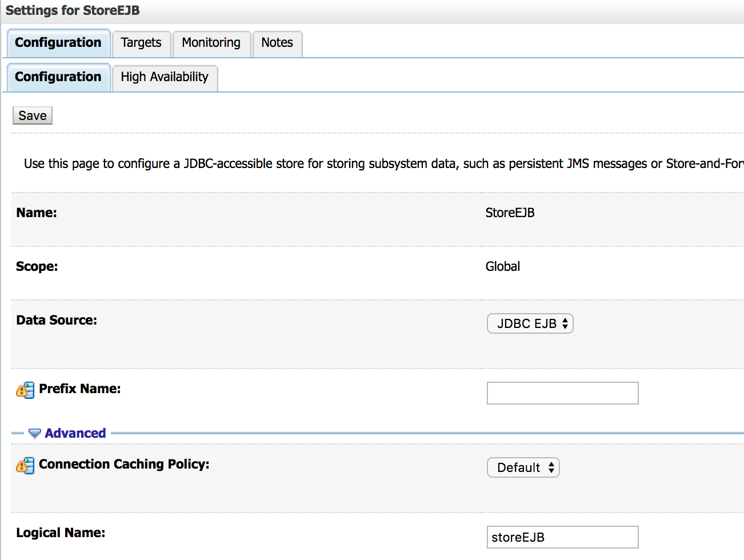Click the Prefix Name restart-required warning icon
This screenshot has width=744, height=560.
pyautogui.click(x=25, y=390)
